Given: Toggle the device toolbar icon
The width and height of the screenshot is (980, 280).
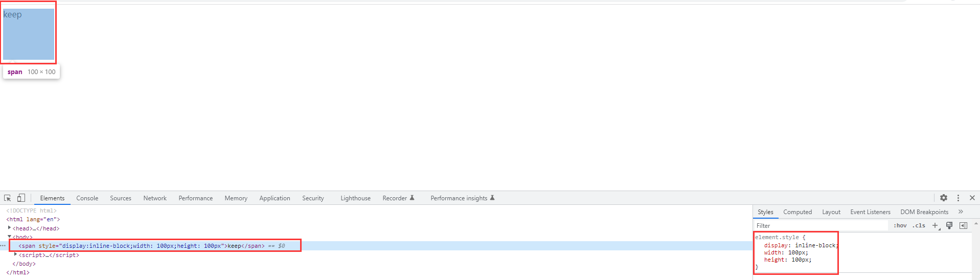Looking at the screenshot, I should pyautogui.click(x=21, y=198).
